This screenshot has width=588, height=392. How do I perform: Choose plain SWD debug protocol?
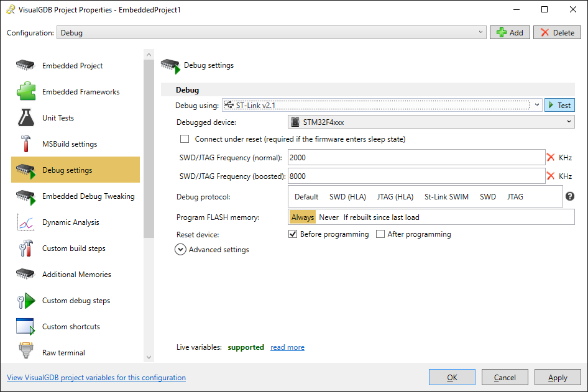click(x=488, y=197)
